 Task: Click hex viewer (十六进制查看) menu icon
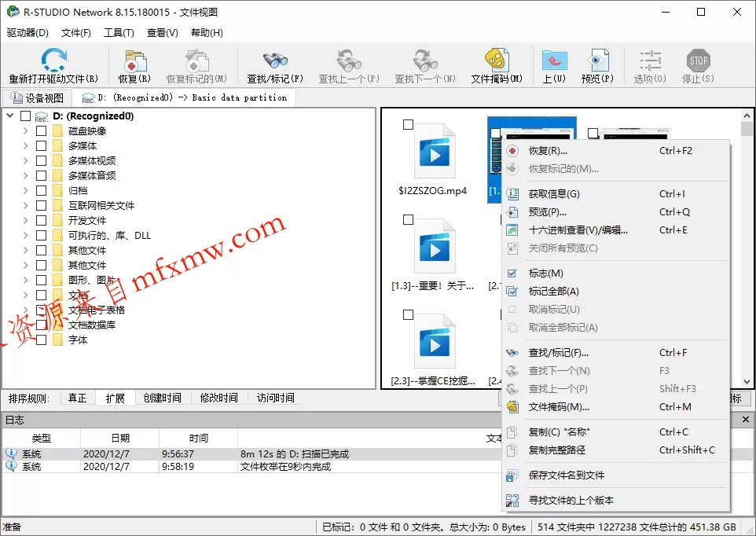click(x=512, y=230)
